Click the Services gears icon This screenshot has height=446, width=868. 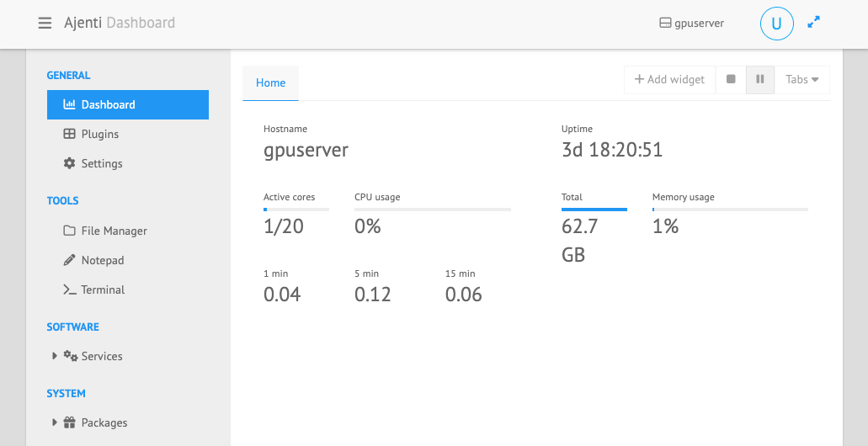tap(71, 356)
